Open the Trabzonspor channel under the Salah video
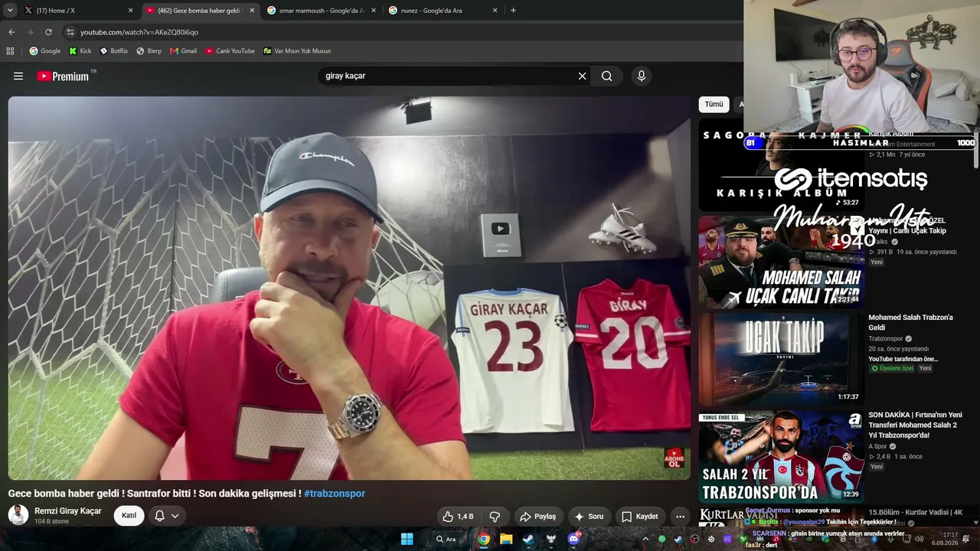This screenshot has height=551, width=980. coord(885,338)
